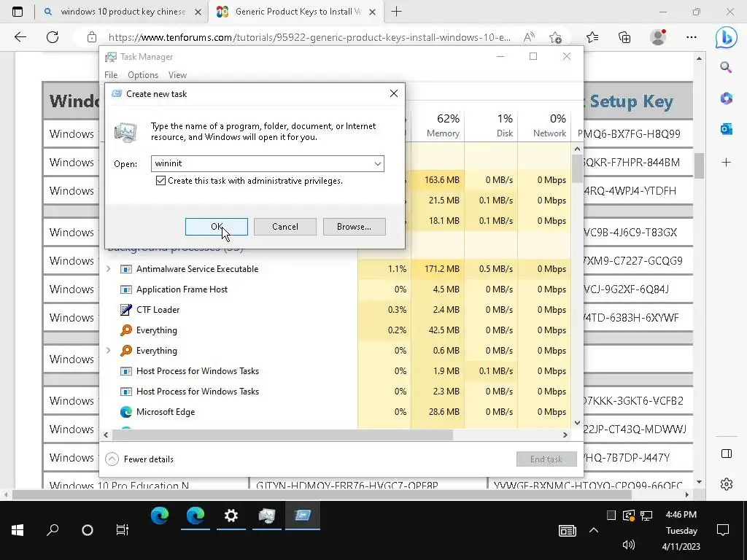Open sidebar settings gear icon

point(726,484)
